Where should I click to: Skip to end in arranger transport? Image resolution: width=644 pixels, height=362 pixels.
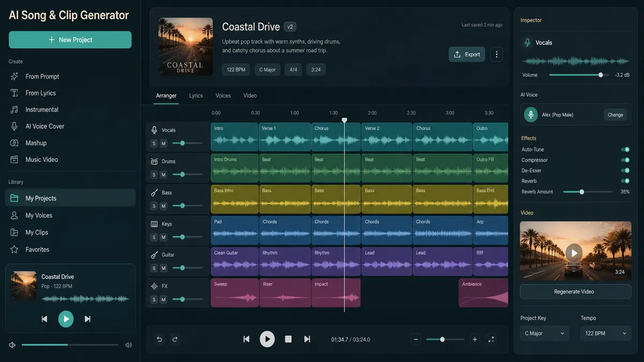[x=307, y=339]
